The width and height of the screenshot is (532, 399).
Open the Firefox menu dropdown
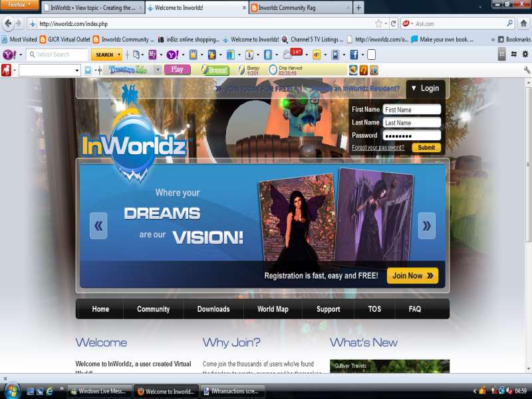(17, 5)
